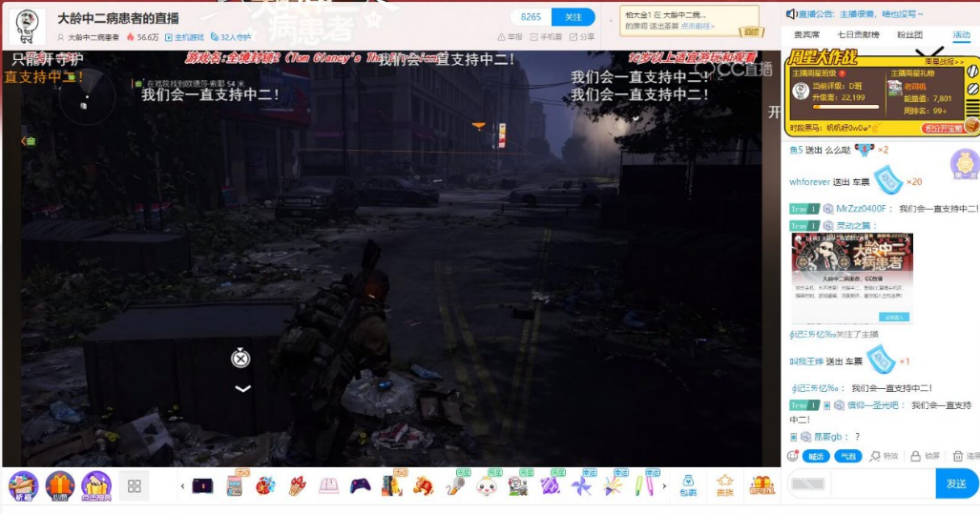Click the 升级需 progress bar
Image resolution: width=980 pixels, height=514 pixels.
click(x=845, y=108)
